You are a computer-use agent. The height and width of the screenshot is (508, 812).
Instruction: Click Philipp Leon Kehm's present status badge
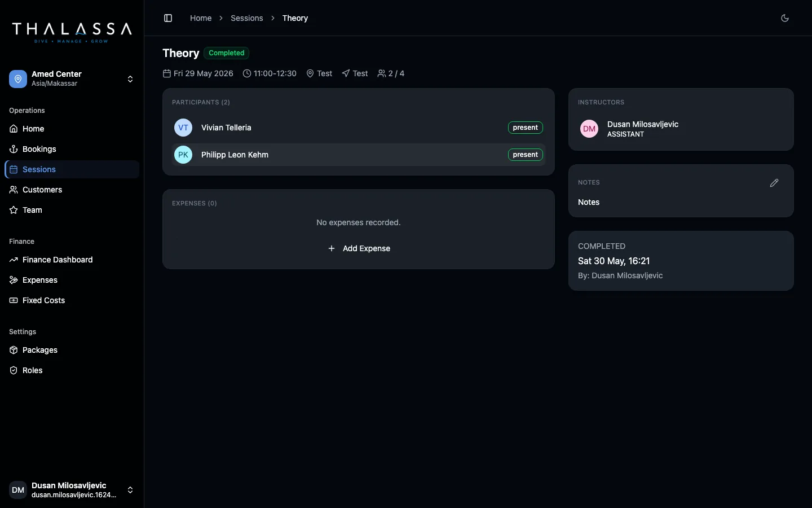pos(526,155)
